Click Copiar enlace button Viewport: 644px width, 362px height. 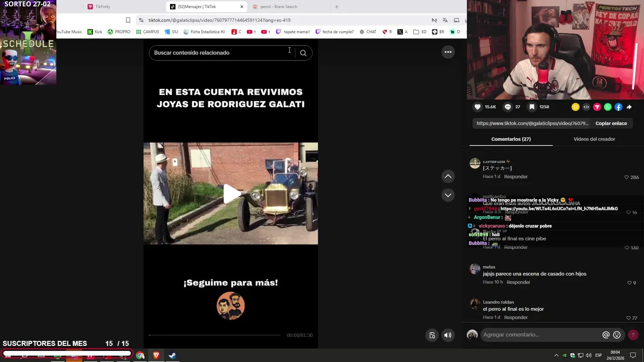[611, 123]
